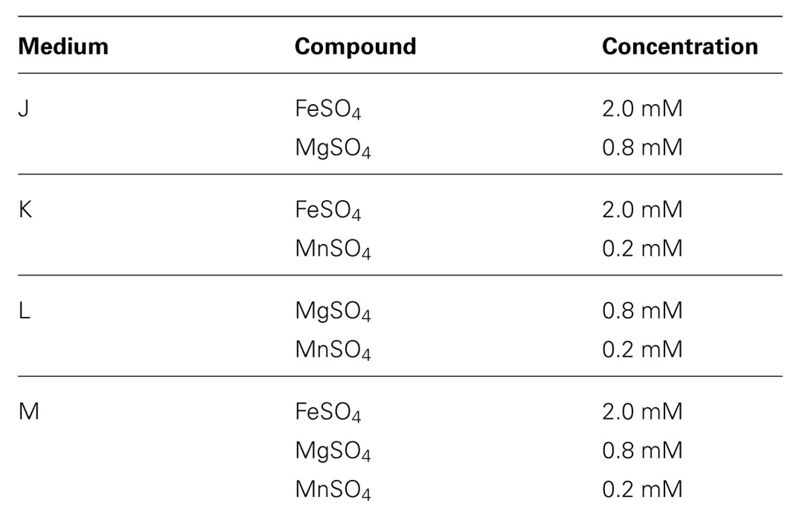The height and width of the screenshot is (532, 811).
Task: Click MnSO4 in the medium M group
Action: 333,490
